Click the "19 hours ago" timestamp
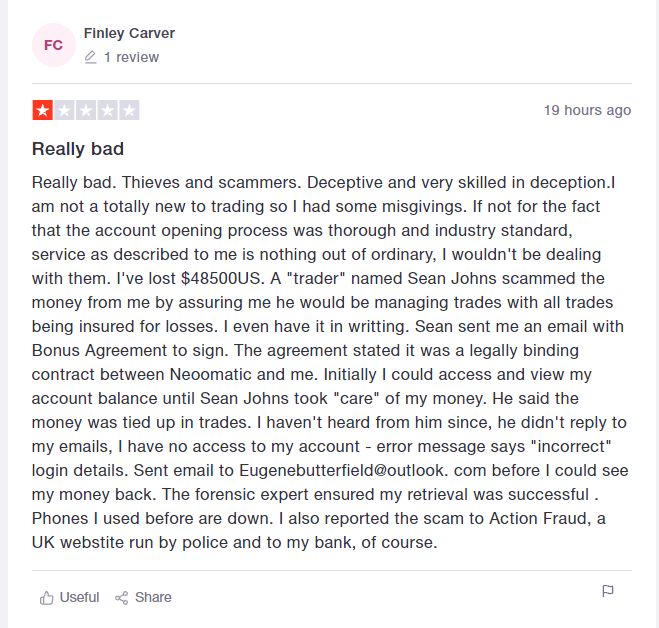The height and width of the screenshot is (628, 659). click(x=588, y=110)
